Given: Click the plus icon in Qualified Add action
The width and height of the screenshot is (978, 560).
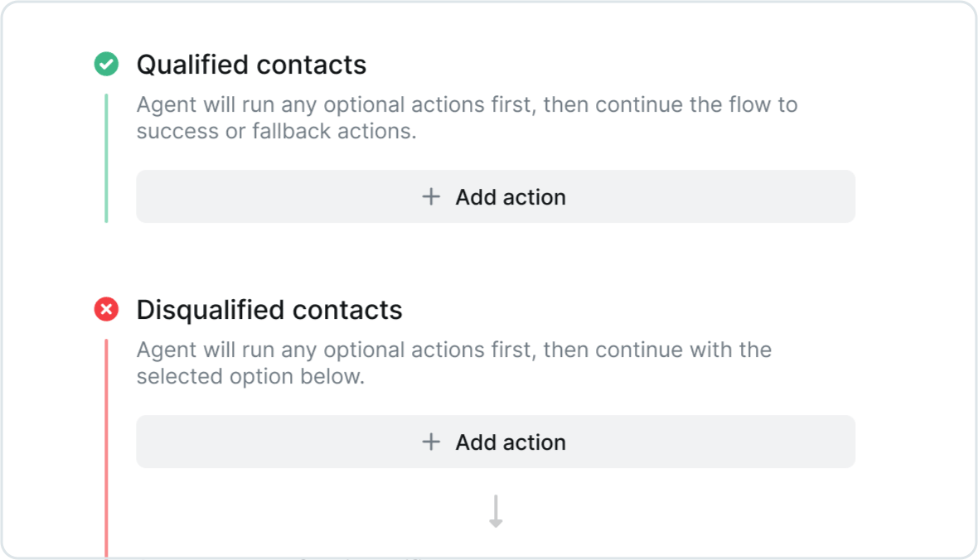Looking at the screenshot, I should (431, 196).
